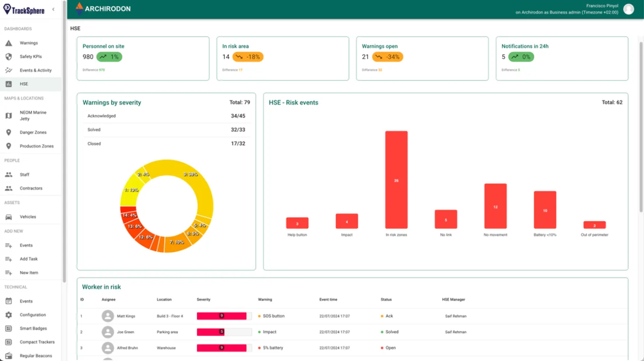
Task: Open the Warnings dashboard icon
Action: coord(10,43)
